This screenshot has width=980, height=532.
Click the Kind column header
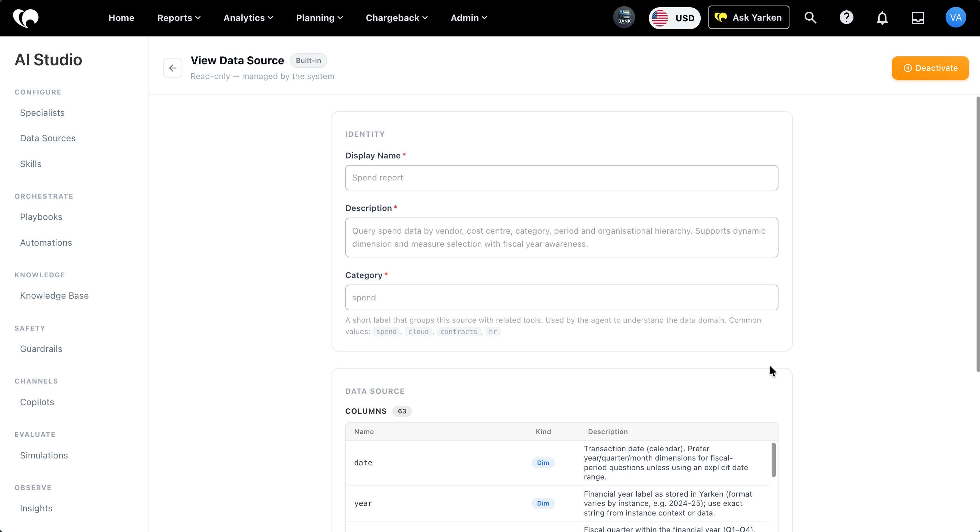click(543, 432)
